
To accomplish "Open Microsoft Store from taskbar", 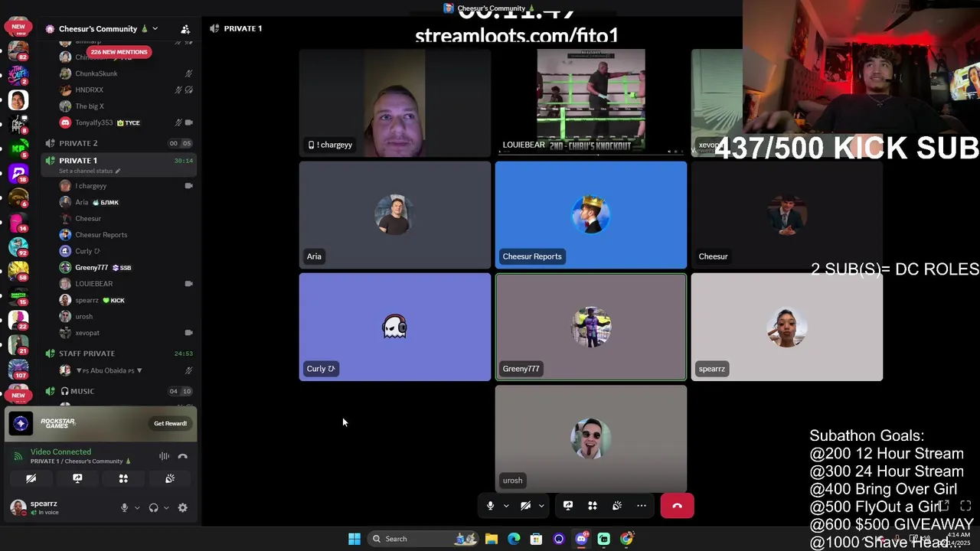I will point(536,539).
